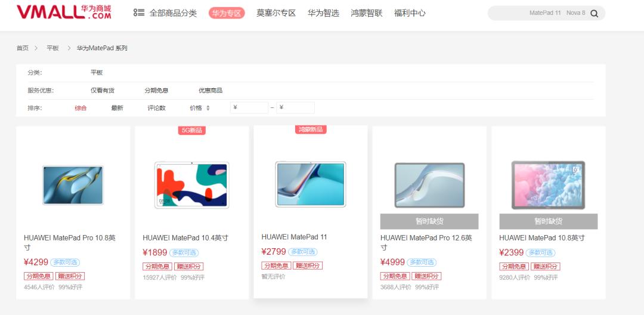
Task: Open HUAWEI MatePad Pro 12.6英寸 title
Action: click(x=426, y=243)
